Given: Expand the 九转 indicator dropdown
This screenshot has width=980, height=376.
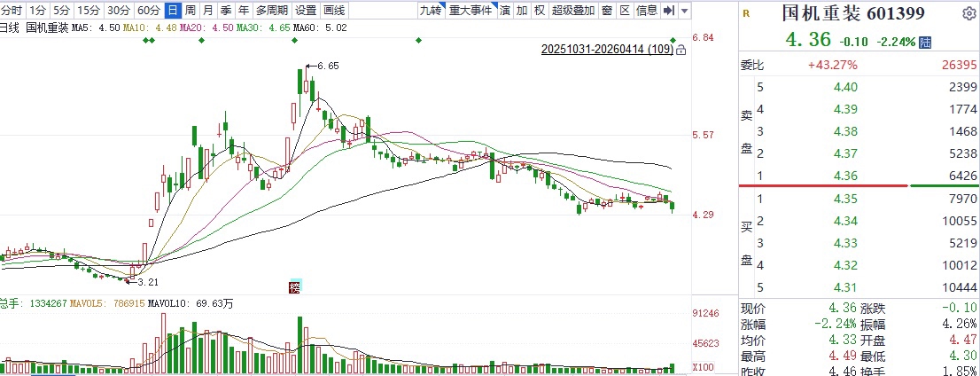Looking at the screenshot, I should pyautogui.click(x=430, y=11).
